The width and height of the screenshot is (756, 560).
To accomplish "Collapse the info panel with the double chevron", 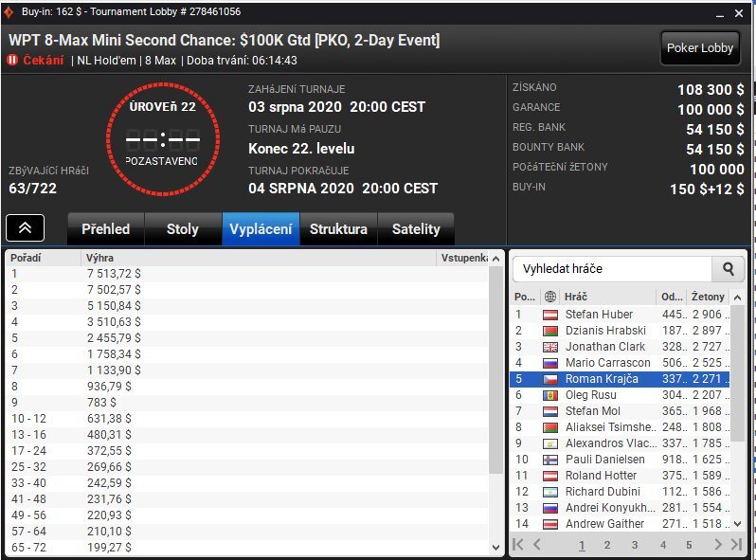I will (25, 227).
